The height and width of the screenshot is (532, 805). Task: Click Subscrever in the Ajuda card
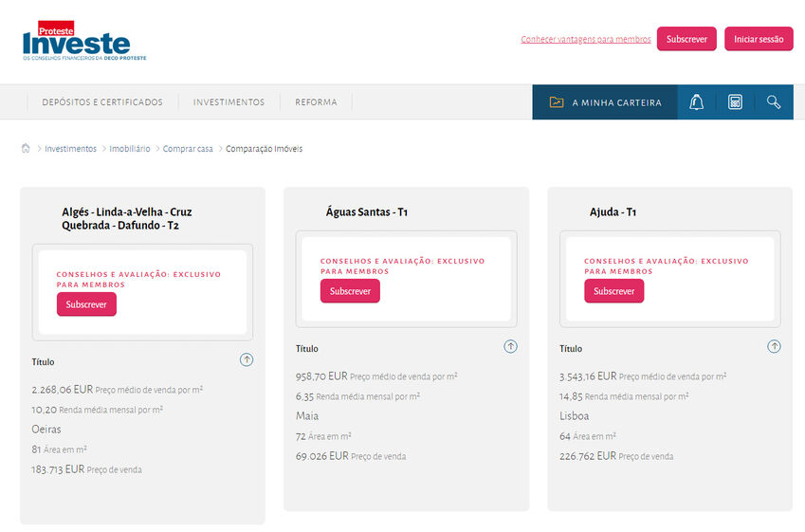coord(613,291)
